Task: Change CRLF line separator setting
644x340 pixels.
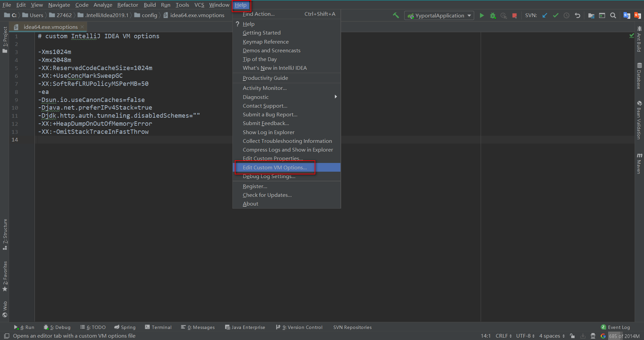Action: [x=503, y=336]
